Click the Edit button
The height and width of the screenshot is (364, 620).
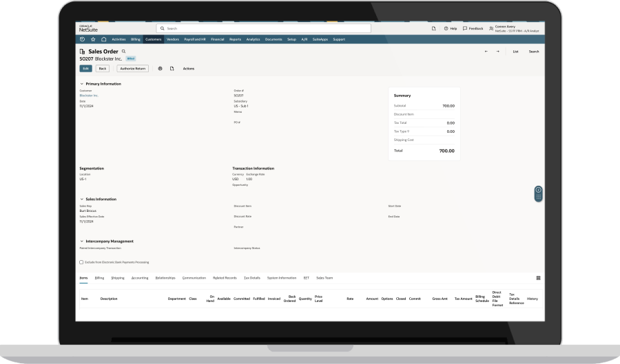click(x=85, y=69)
